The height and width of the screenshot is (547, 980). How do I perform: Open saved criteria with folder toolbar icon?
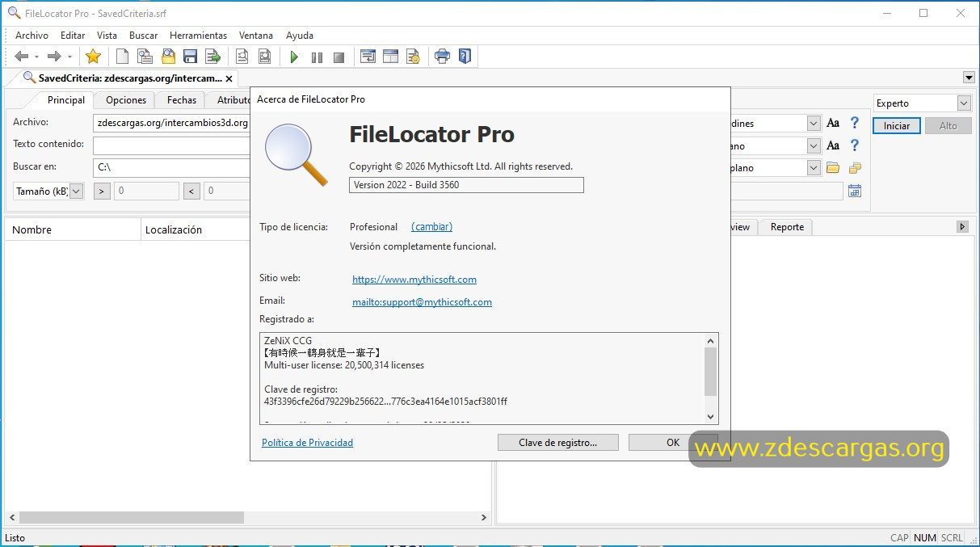tap(168, 57)
